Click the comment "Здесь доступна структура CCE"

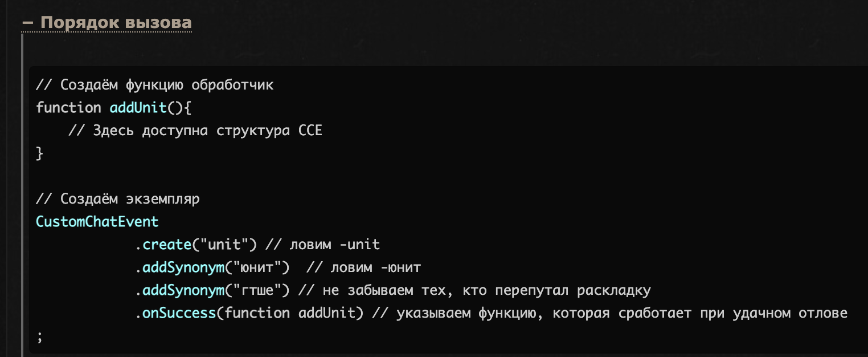pyautogui.click(x=195, y=130)
